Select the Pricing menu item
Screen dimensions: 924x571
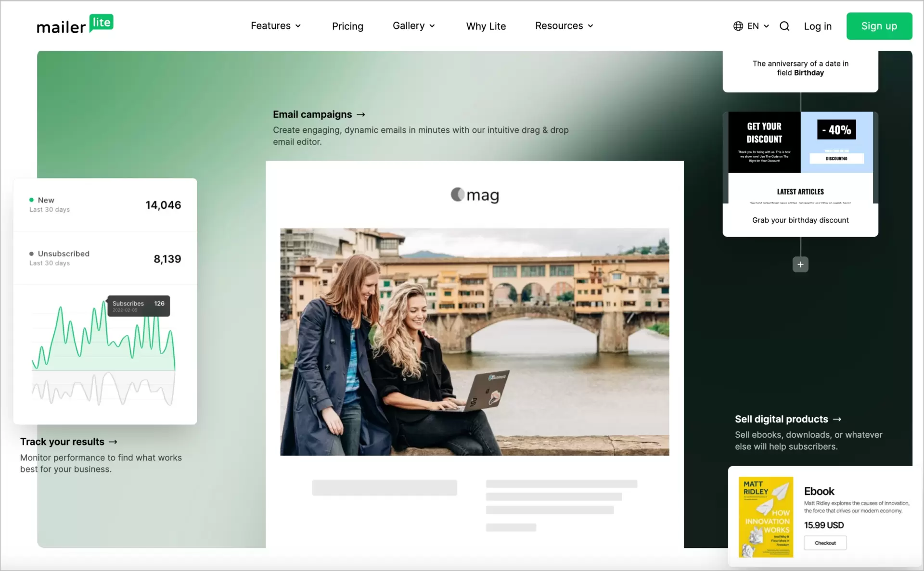(347, 26)
